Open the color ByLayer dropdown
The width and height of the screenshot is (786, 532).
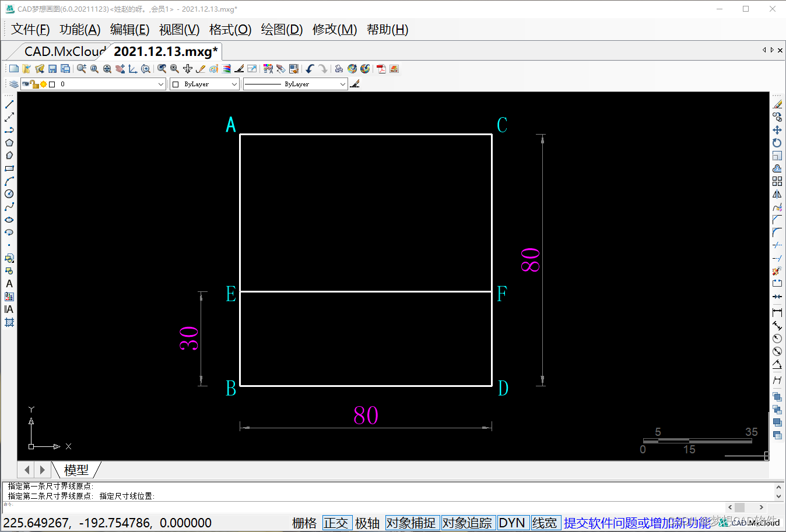205,84
